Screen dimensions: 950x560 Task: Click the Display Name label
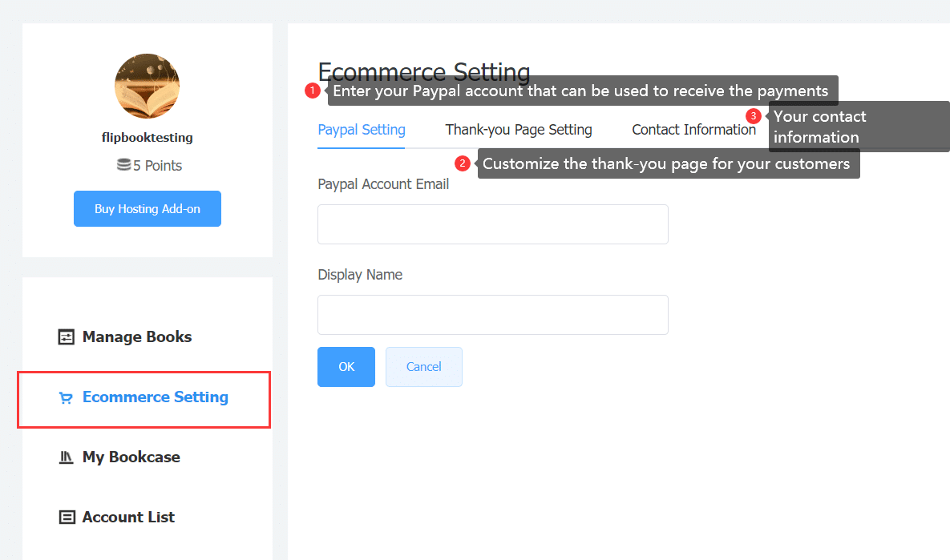[360, 275]
